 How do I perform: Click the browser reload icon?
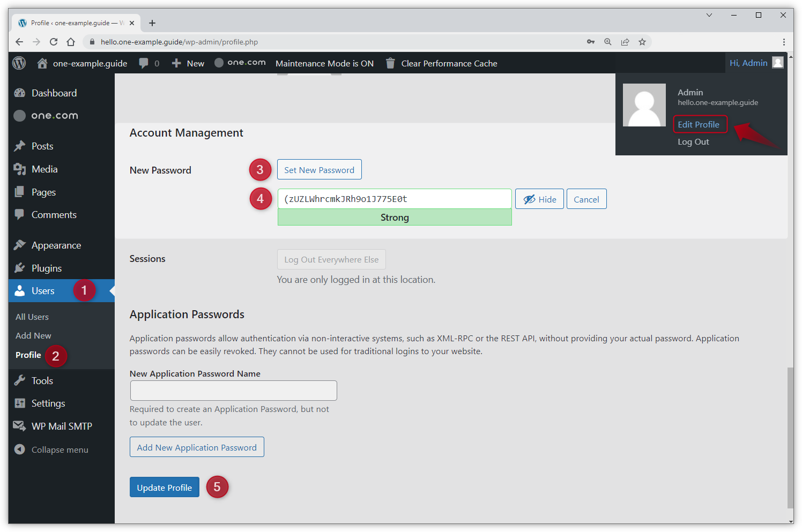[x=54, y=42]
